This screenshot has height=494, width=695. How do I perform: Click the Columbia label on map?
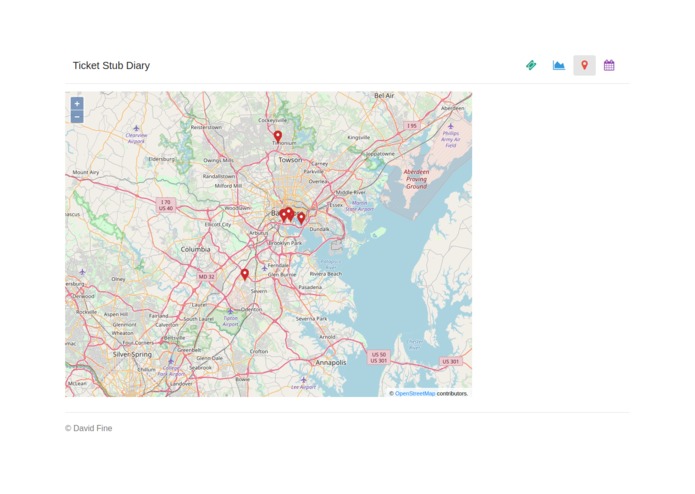[195, 249]
